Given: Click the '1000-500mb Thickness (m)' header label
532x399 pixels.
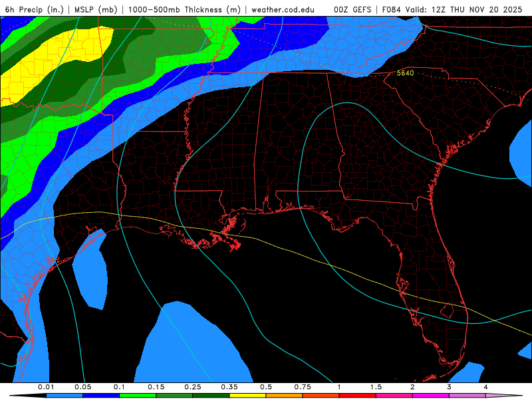Looking at the screenshot, I should pyautogui.click(x=184, y=9).
